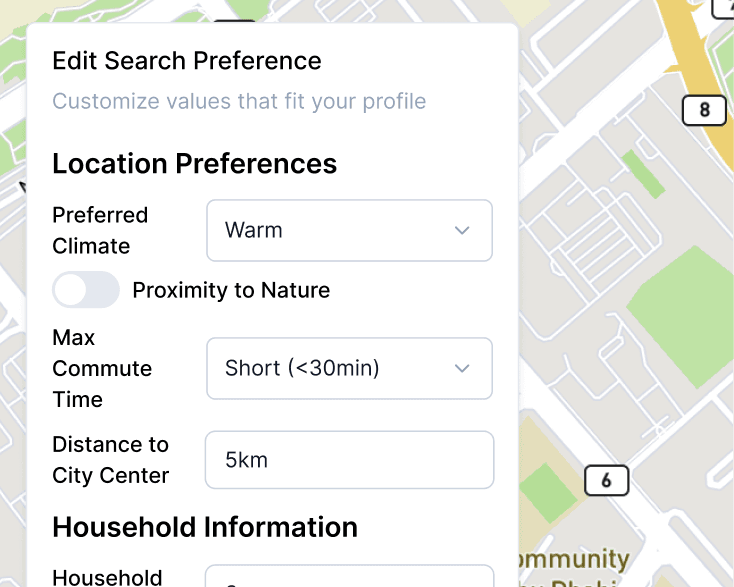
Task: Enable the Proximity to Nature switch
Action: pos(86,291)
